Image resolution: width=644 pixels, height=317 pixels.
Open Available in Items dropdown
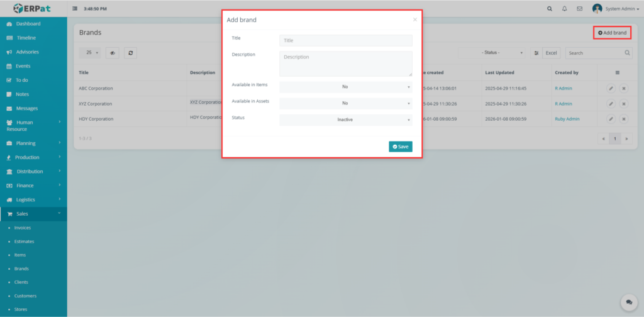tap(346, 87)
